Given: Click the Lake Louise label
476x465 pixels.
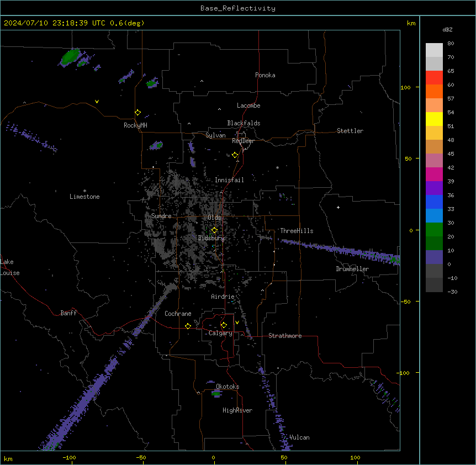Looking at the screenshot, I should [10, 267].
